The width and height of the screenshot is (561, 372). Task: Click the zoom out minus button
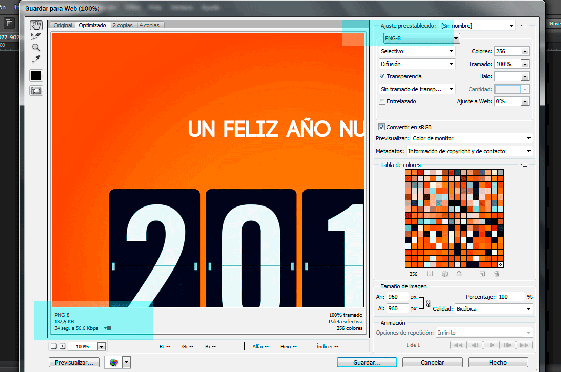[x=53, y=346]
